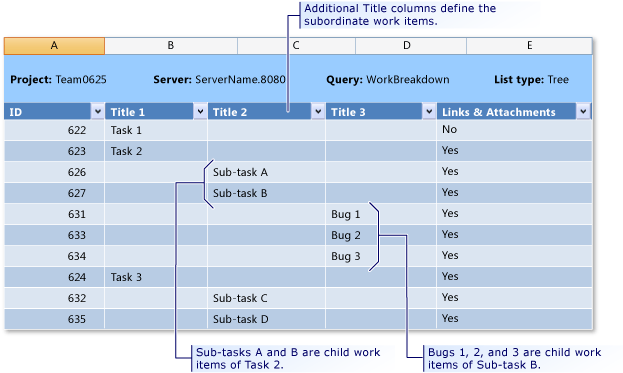Click the Server: ServerName.8080 label
This screenshot has width=623, height=373.
pos(219,79)
